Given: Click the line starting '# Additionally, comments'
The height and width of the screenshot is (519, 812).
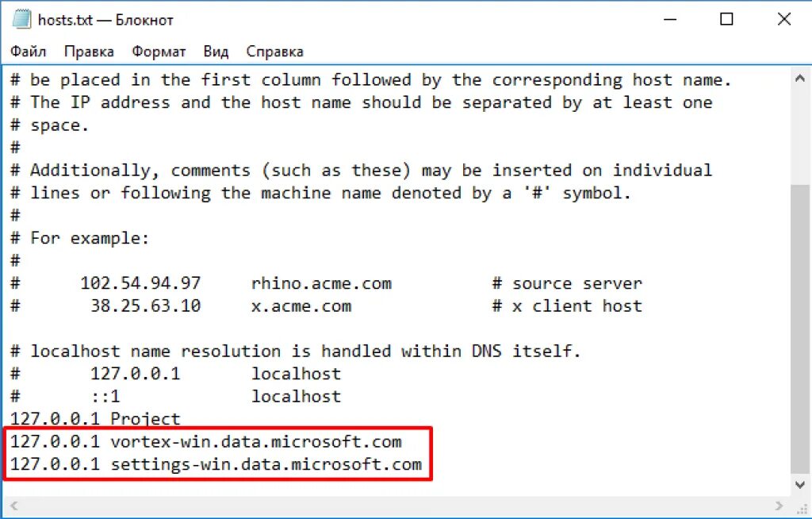Looking at the screenshot, I should coord(361,171).
